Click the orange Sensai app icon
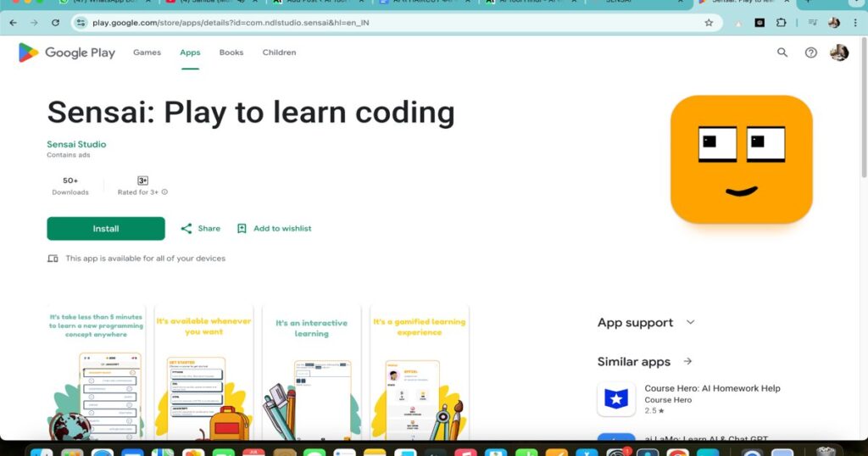Image resolution: width=868 pixels, height=456 pixels. click(741, 159)
